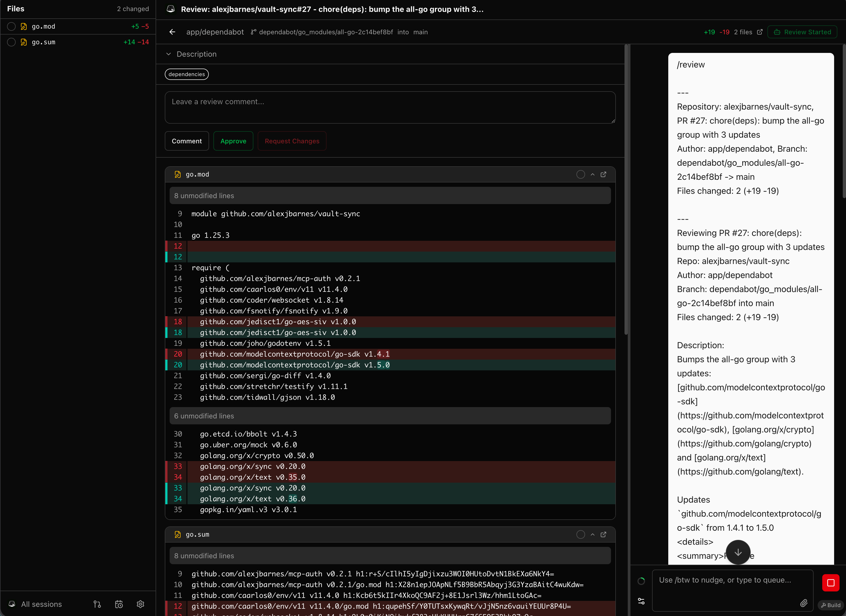Click the Review Started button
Screen dimensions: 846x616
tap(802, 32)
